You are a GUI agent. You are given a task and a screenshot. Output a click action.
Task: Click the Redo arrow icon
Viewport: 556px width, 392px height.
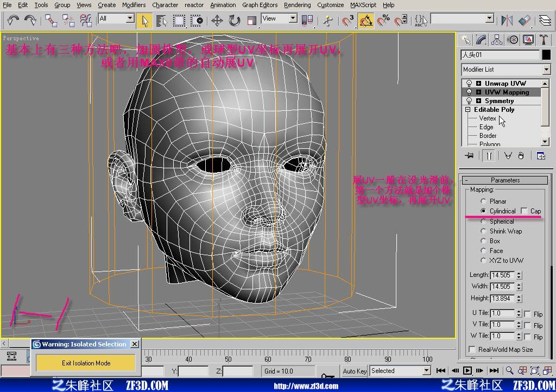[30, 20]
